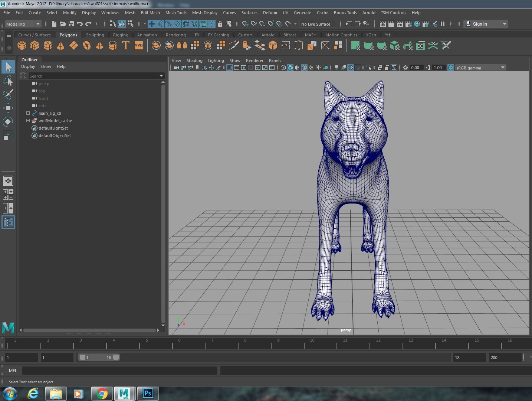Open the Sign In dropdown arrow
This screenshot has height=401, width=532.
pyautogui.click(x=504, y=24)
